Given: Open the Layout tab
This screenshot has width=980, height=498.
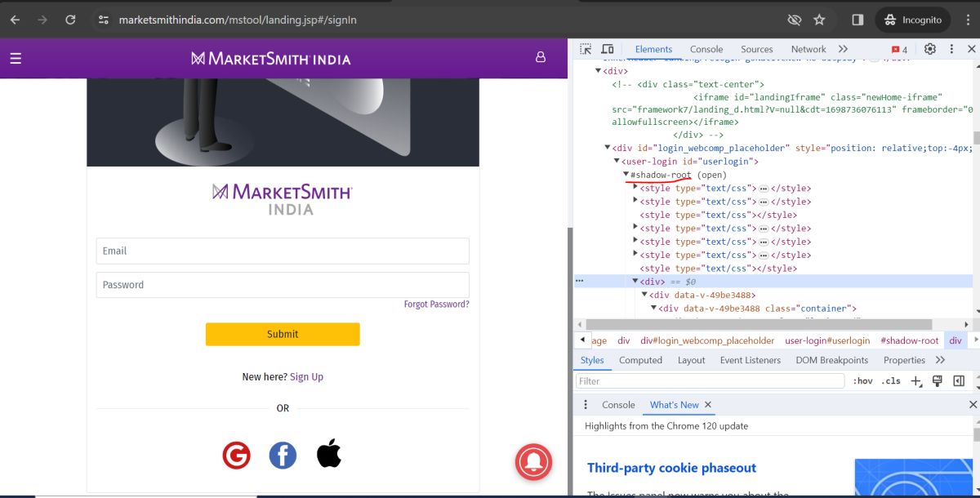Looking at the screenshot, I should point(691,360).
